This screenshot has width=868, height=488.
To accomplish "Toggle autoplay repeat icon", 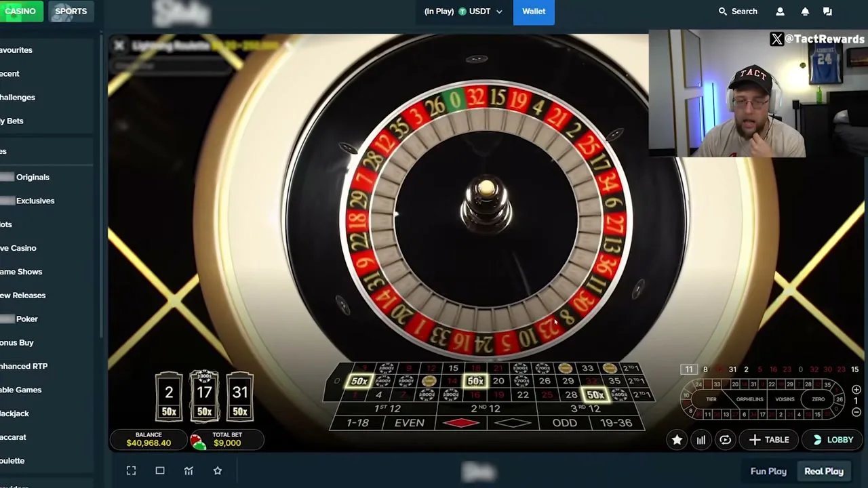I will (726, 440).
